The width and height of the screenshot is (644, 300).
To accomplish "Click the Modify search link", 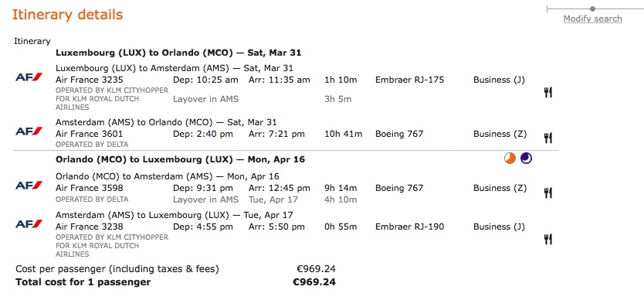I will [593, 19].
